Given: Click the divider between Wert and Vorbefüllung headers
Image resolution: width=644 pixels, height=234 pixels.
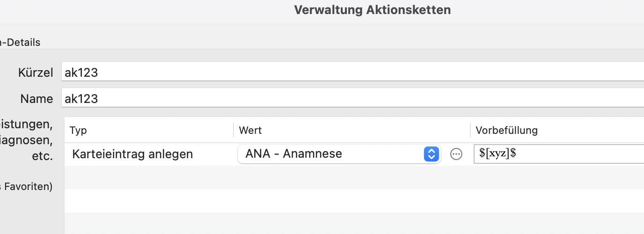Looking at the screenshot, I should coord(470,130).
